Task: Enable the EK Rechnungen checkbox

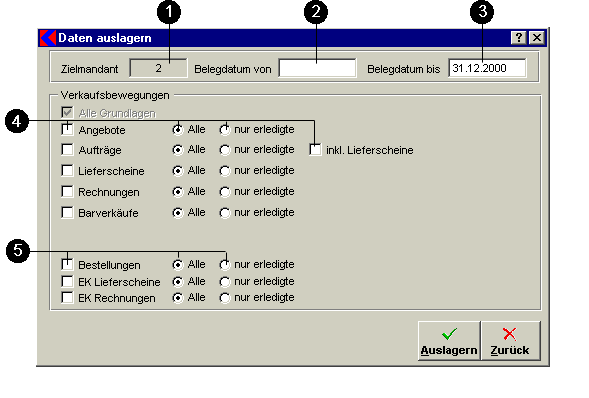Action: click(67, 298)
